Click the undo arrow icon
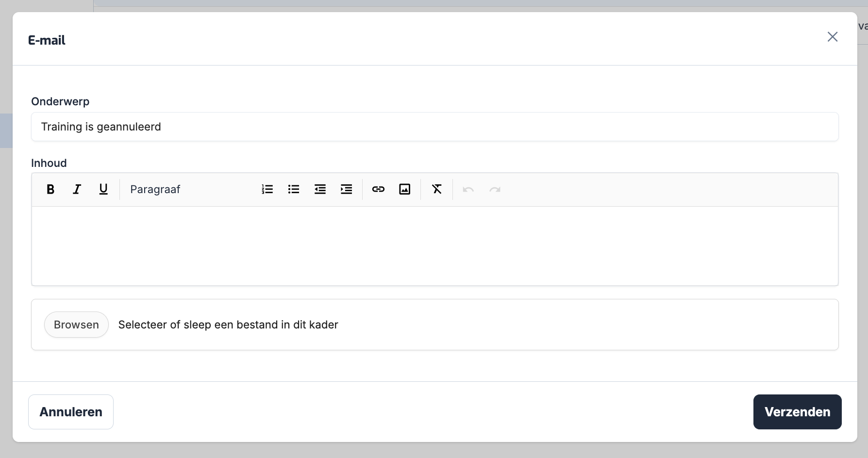Screen dimensions: 868x458 pyautogui.click(x=468, y=189)
